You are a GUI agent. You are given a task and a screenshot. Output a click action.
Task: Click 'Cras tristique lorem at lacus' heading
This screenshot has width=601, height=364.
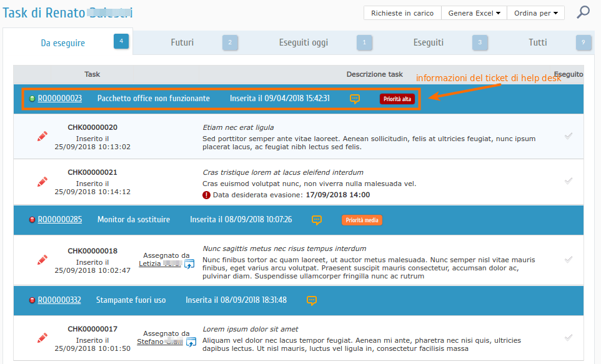click(x=283, y=172)
